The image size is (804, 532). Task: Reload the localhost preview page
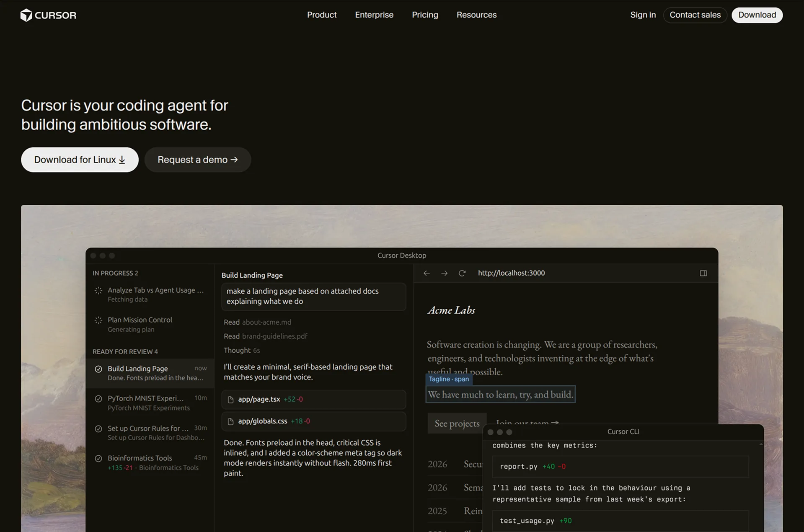coord(462,273)
